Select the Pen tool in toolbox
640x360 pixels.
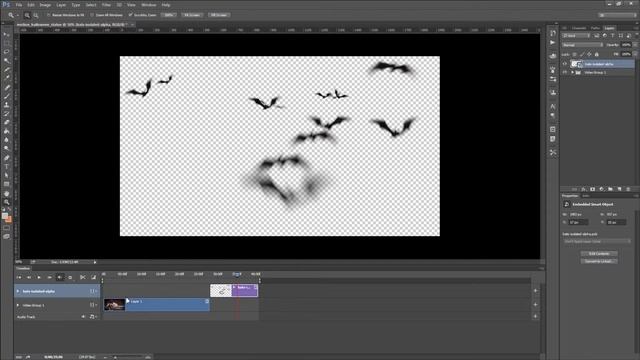tap(7, 158)
